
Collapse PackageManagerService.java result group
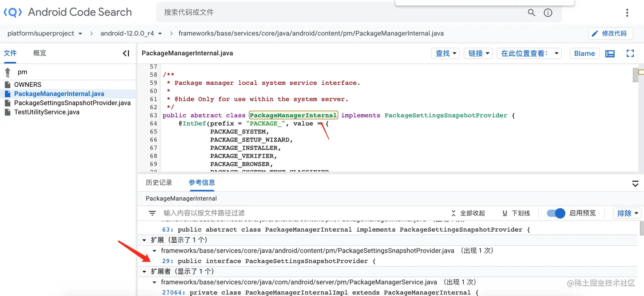155,282
